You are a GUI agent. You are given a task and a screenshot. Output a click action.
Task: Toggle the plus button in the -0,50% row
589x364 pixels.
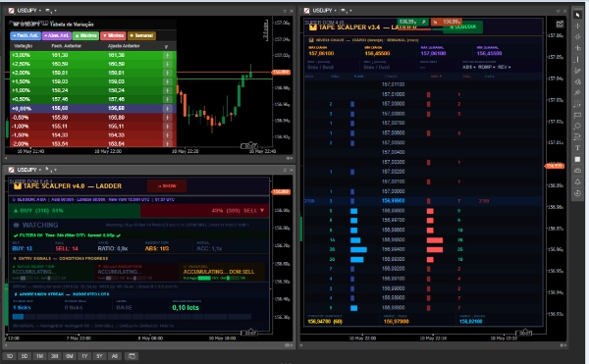167,118
